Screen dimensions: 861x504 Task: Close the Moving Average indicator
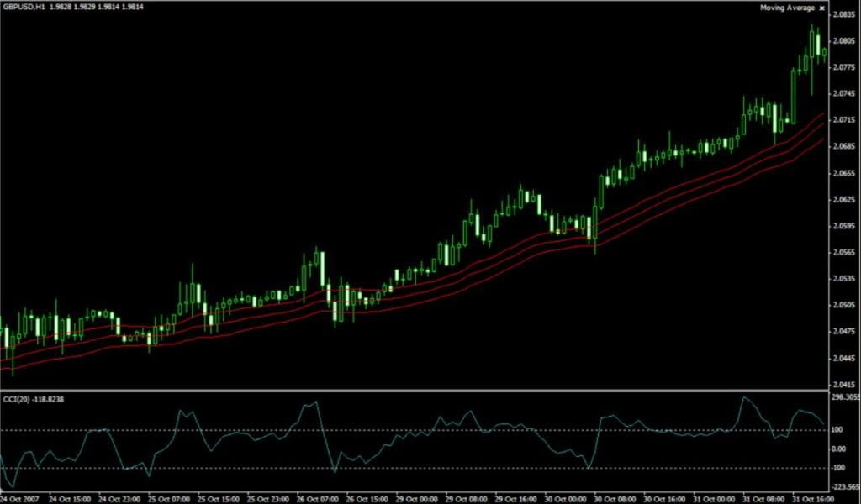point(821,8)
